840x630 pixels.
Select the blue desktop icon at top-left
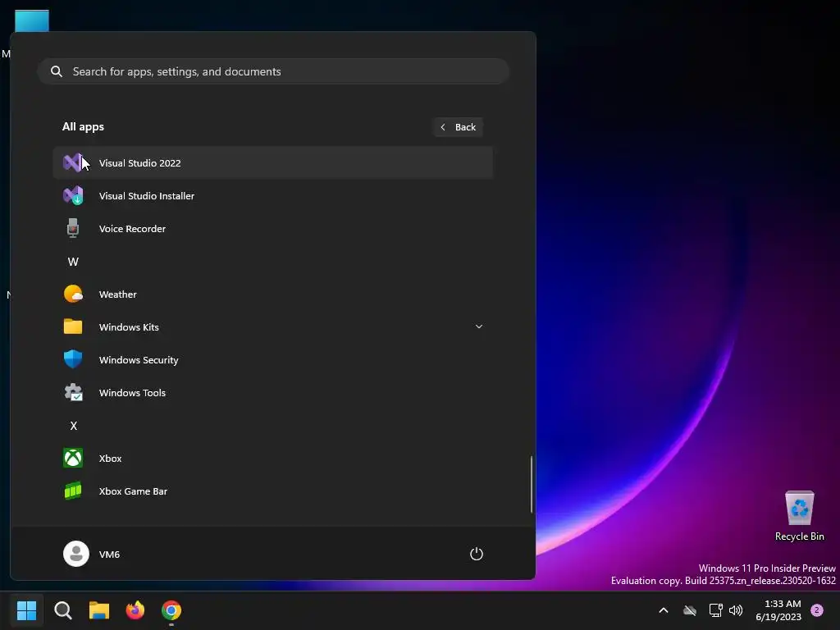pos(32,21)
